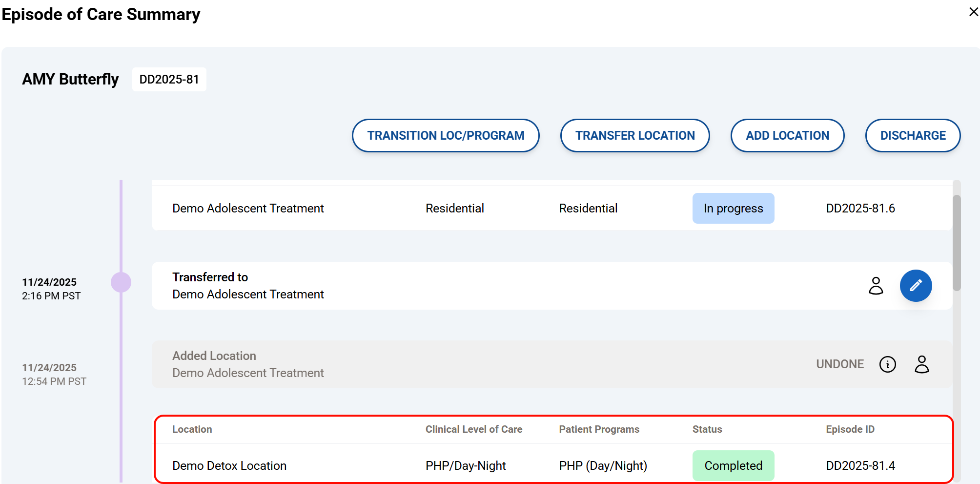Close the Episode of Care Summary dialog
The height and width of the screenshot is (484, 980).
click(x=973, y=12)
